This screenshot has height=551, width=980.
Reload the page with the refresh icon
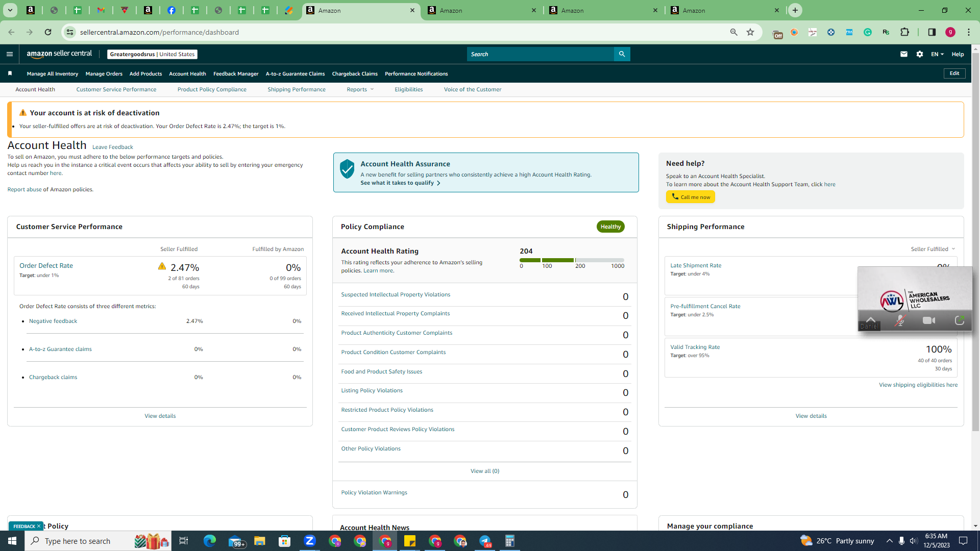[x=48, y=32]
